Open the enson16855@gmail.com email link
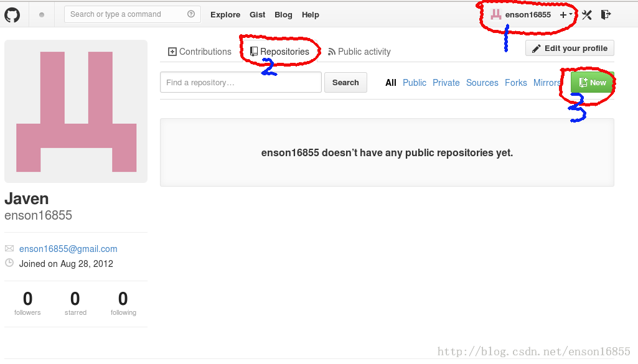 point(68,249)
